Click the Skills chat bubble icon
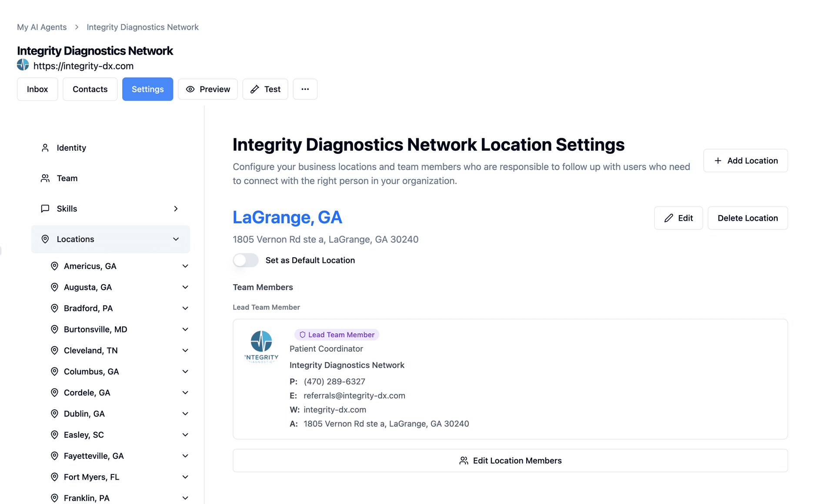This screenshot has height=504, width=835. coord(45,209)
